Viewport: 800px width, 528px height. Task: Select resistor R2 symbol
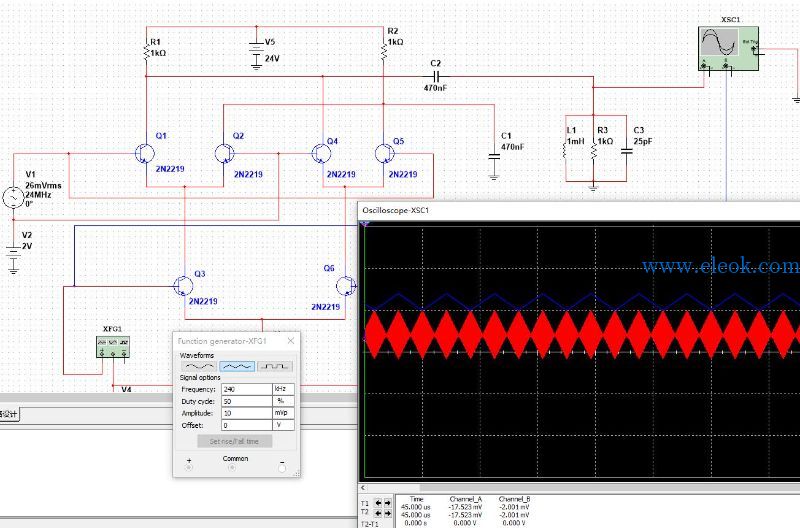[383, 51]
